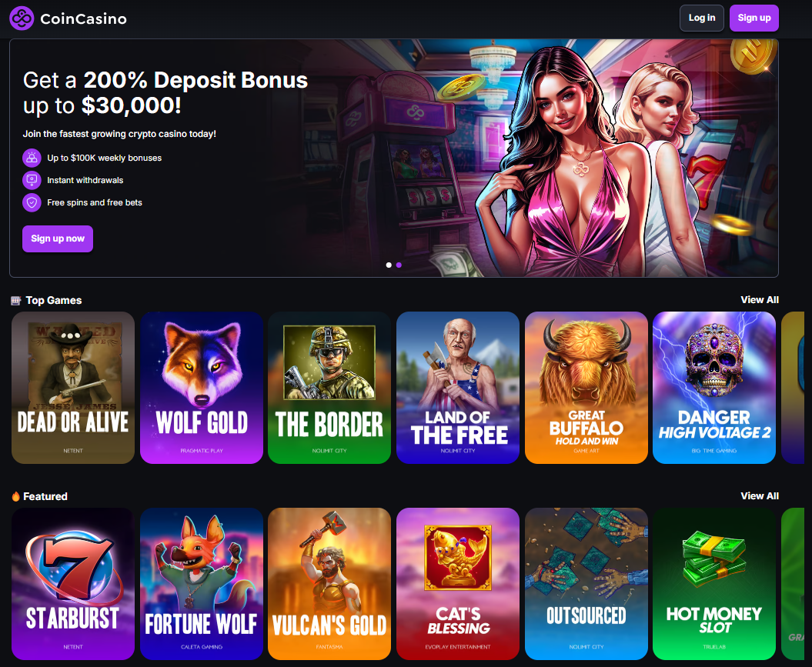Open The Border game thumbnail
This screenshot has height=667, width=812.
coord(329,388)
